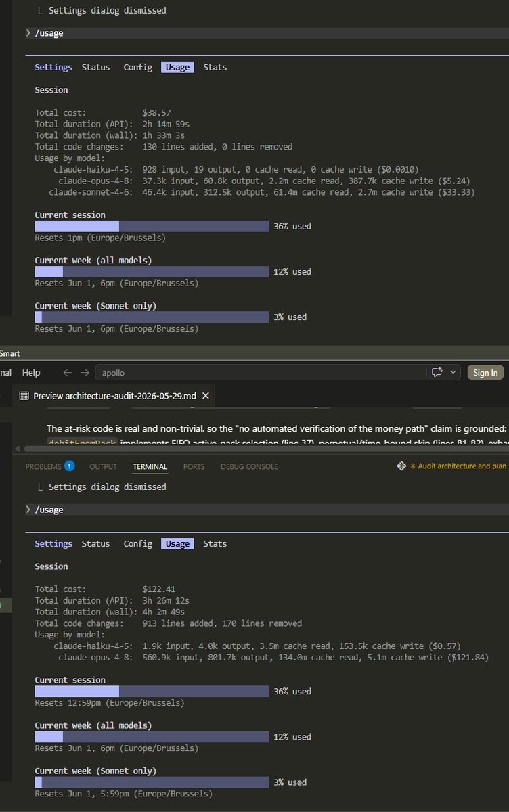The image size is (509, 812).
Task: Click the Total cost value $122.41
Action: (159, 589)
